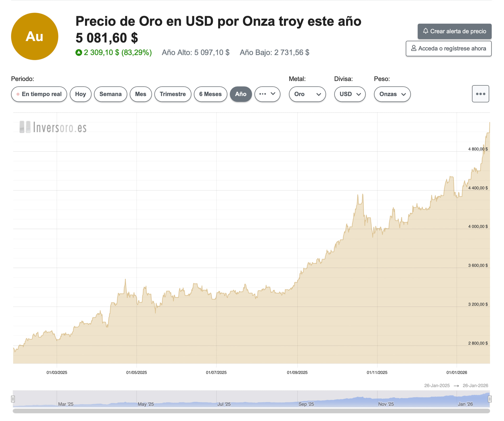Click Acceda o regístrese ahora button
This screenshot has height=421, width=504.
pos(448,48)
